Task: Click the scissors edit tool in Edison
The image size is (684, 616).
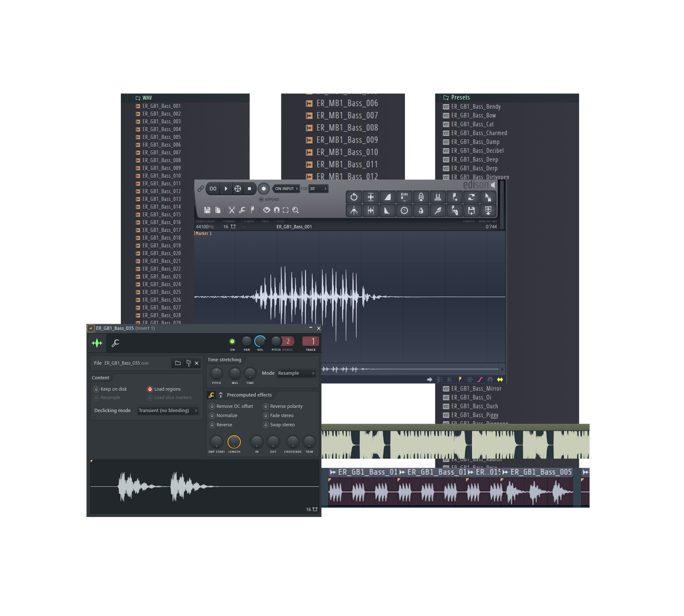Action: (232, 210)
